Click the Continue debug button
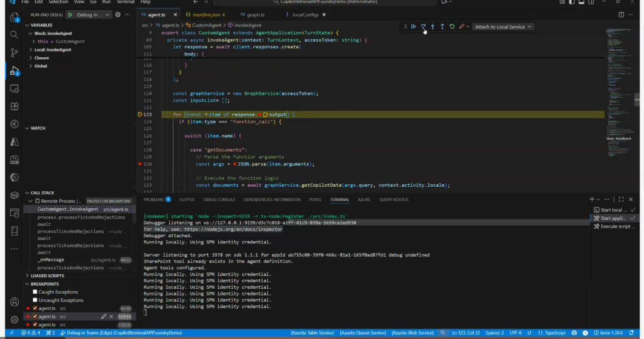 414,26
